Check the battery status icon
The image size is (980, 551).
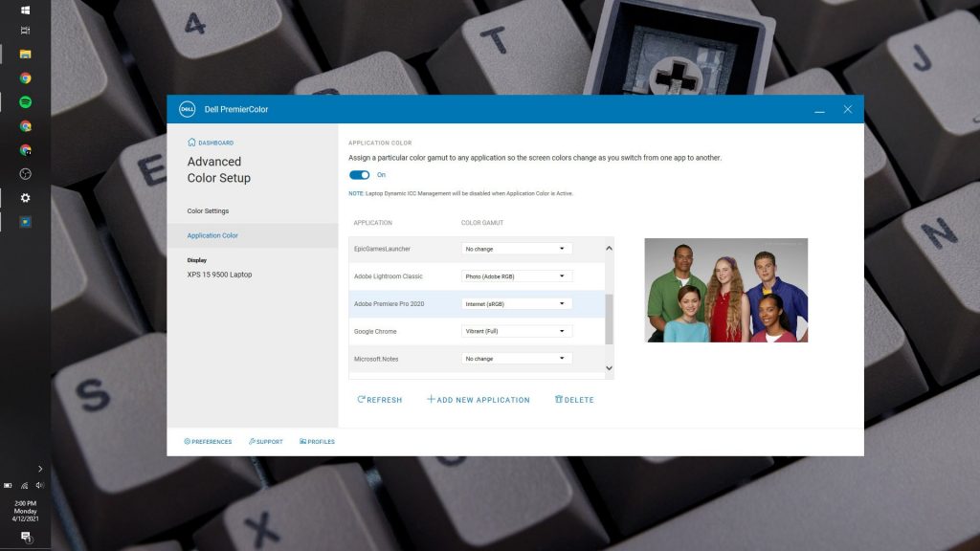pyautogui.click(x=8, y=485)
